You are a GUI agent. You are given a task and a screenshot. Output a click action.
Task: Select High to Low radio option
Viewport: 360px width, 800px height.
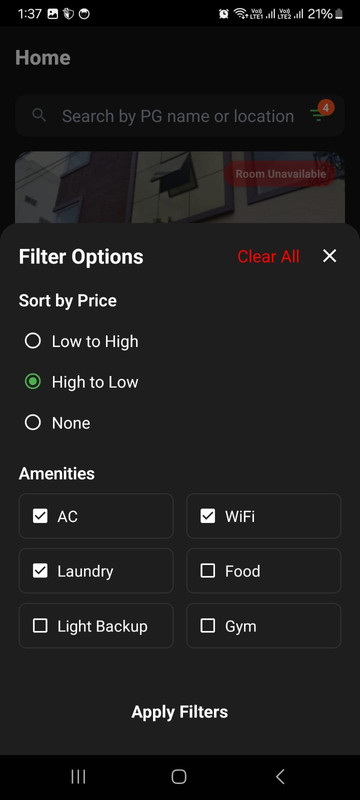[82, 382]
